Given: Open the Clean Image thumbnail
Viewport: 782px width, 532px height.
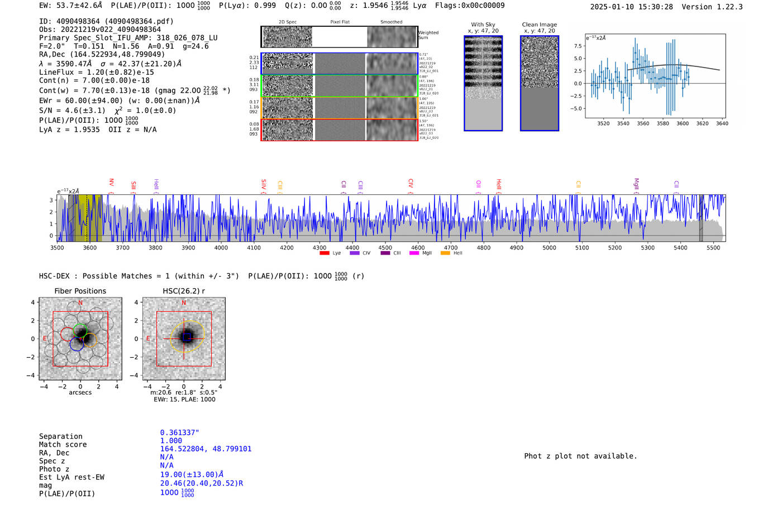Looking at the screenshot, I should click(x=540, y=83).
